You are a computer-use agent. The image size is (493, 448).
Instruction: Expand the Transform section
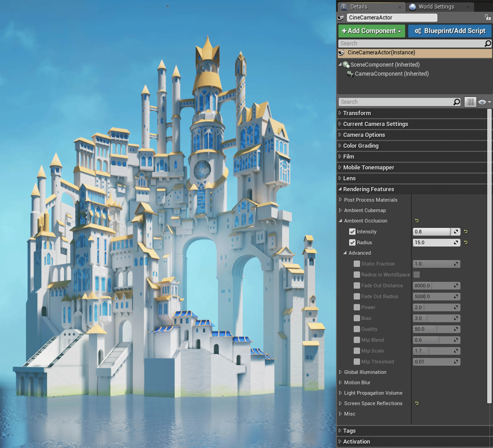click(x=340, y=113)
